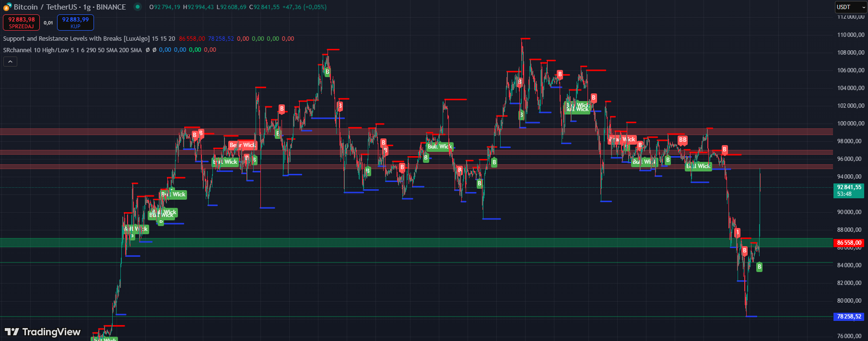Click the current price label 92 841,55

click(849, 187)
